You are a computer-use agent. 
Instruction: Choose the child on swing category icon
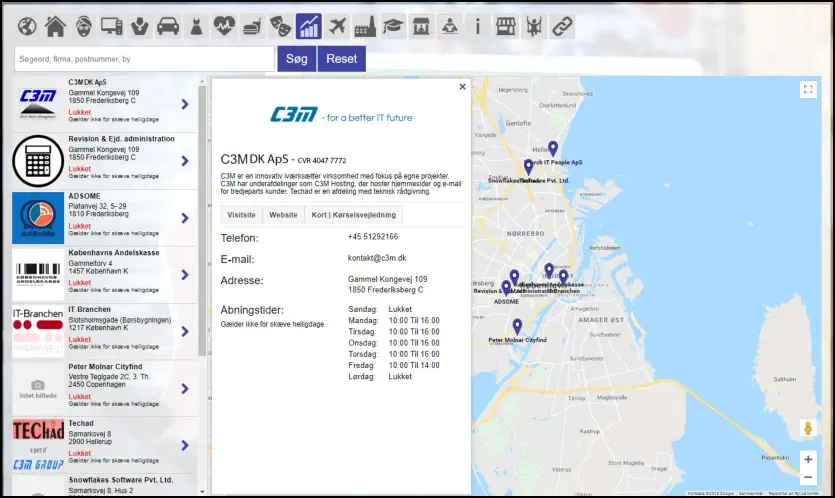pos(534,26)
